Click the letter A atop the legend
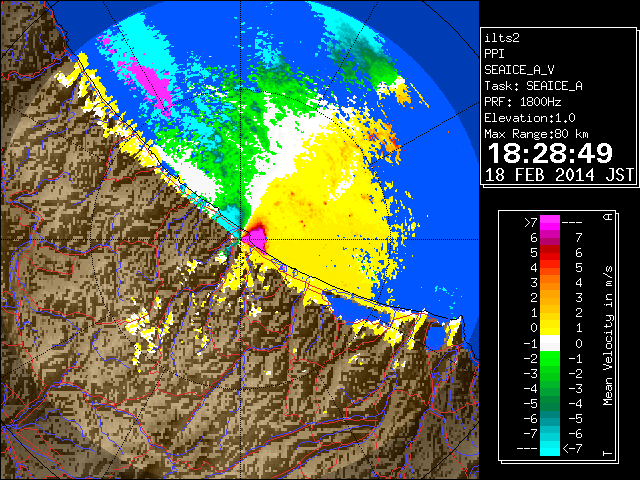 608,217
